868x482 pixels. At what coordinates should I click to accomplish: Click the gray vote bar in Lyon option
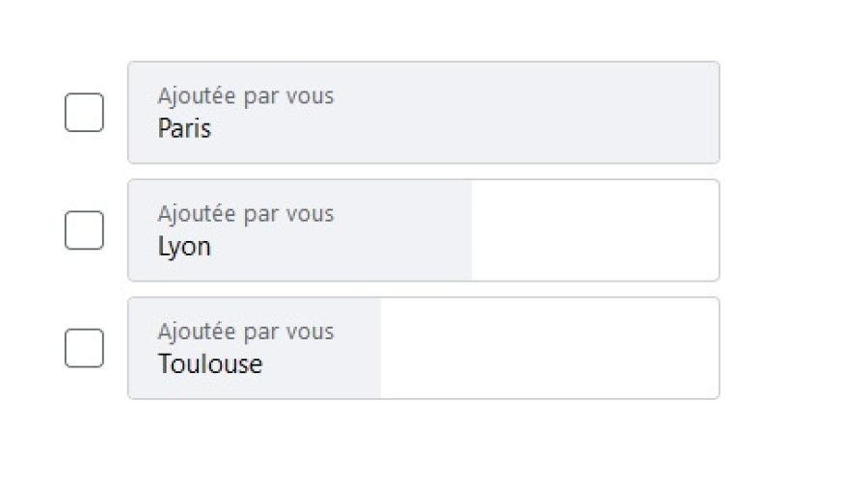(405, 231)
